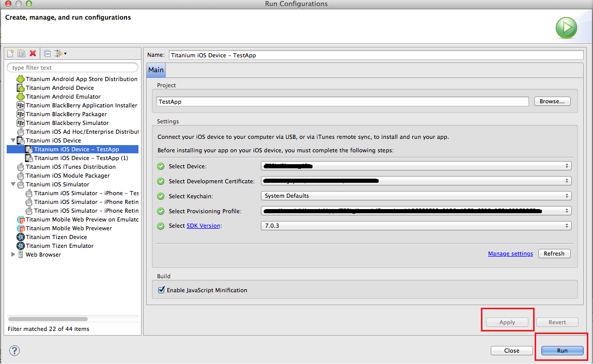The image size is (593, 364).
Task: Click the BlackBerry Application Installer icon
Action: click(21, 105)
